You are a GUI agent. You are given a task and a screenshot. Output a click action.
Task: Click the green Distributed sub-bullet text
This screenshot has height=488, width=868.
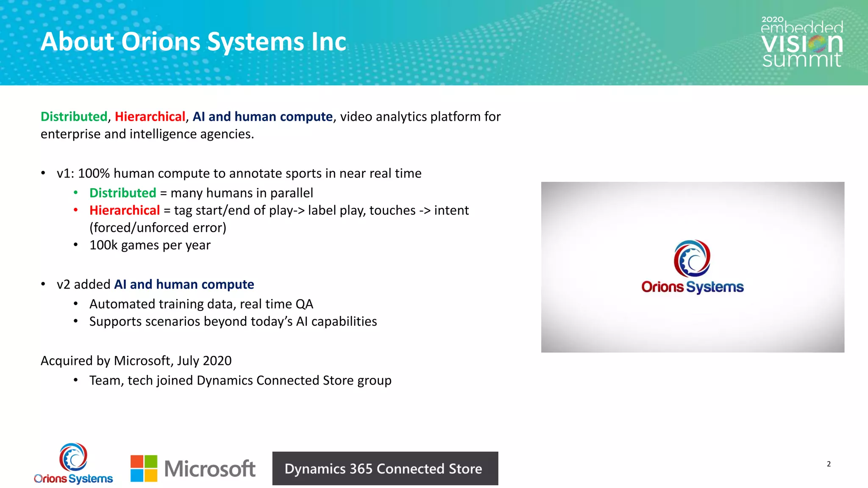[x=122, y=193]
